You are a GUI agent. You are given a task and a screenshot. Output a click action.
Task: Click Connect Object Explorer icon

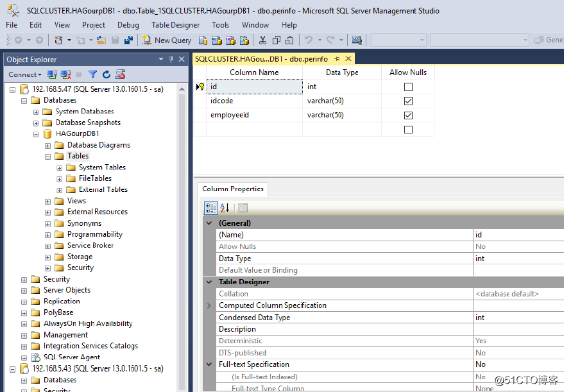click(52, 74)
